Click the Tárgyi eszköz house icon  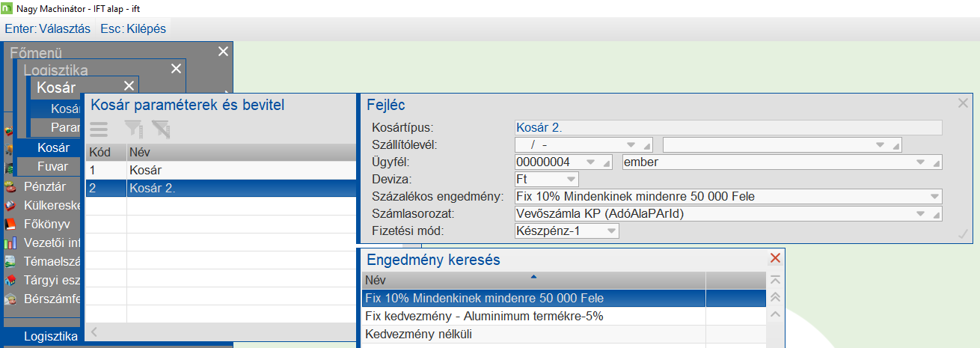pyautogui.click(x=10, y=281)
